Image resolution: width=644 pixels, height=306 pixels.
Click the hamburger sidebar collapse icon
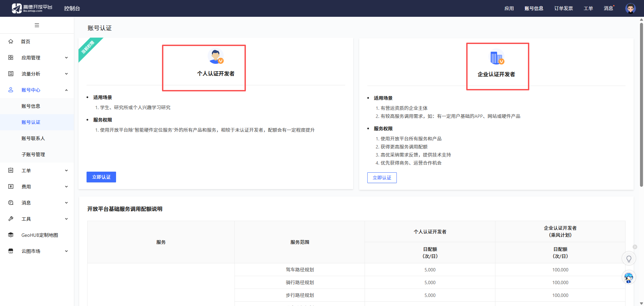coord(37,25)
